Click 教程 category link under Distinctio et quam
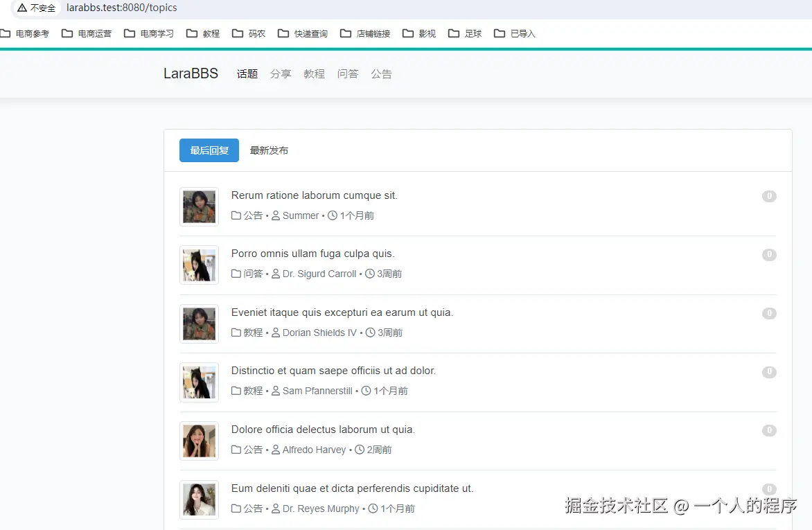Image resolution: width=812 pixels, height=530 pixels. pos(247,391)
